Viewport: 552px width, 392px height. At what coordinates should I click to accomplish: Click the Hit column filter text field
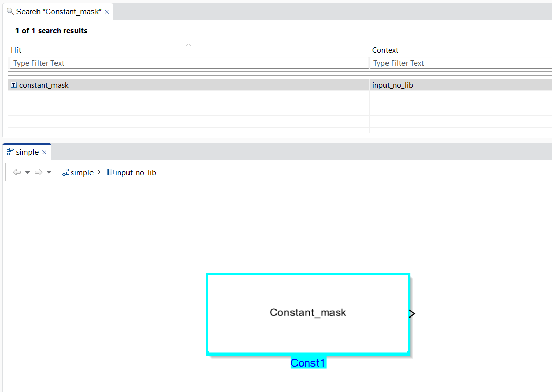point(188,63)
